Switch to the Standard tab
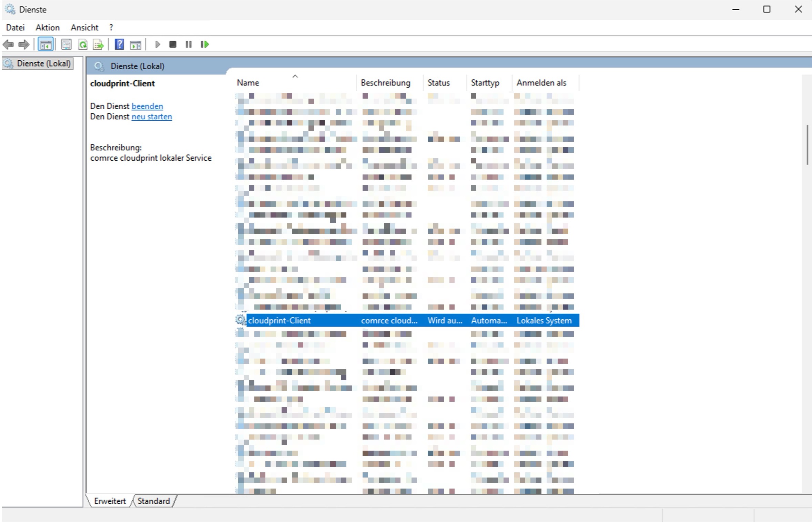Screen dimensions: 812x522 tap(153, 501)
